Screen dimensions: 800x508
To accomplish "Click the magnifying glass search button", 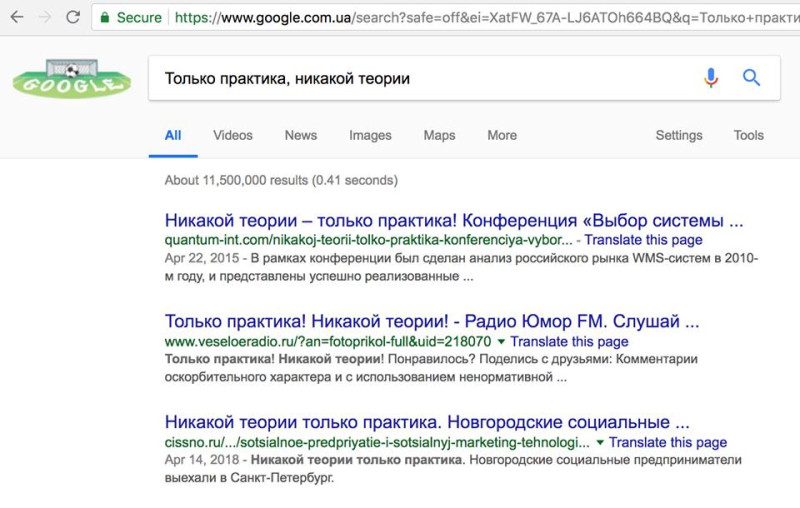I will (751, 78).
